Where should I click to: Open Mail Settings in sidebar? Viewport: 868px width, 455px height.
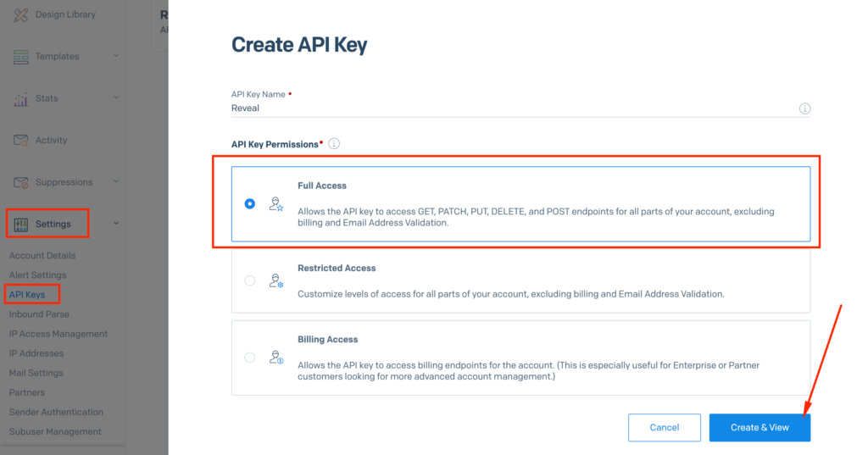pyautogui.click(x=36, y=373)
